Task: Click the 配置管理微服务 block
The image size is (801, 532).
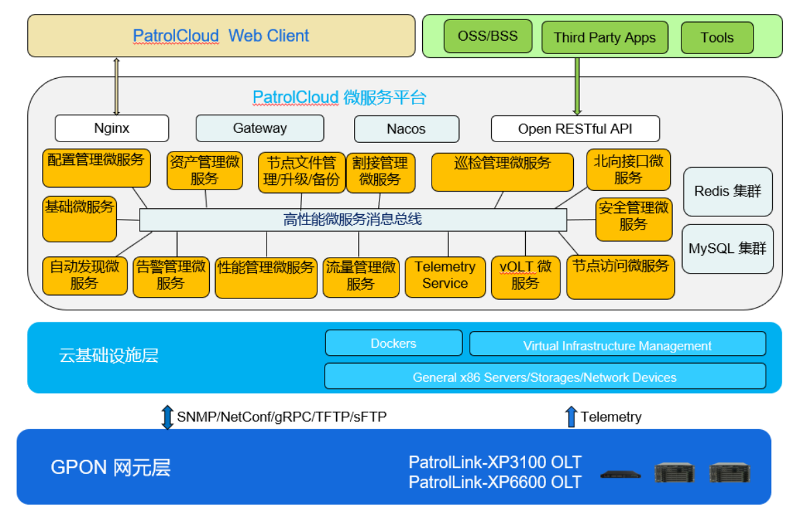Action: [97, 168]
